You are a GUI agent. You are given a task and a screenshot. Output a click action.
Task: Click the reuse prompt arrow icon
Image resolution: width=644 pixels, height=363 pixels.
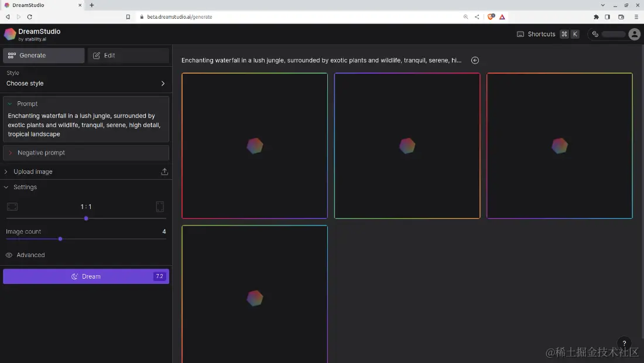coord(475,60)
